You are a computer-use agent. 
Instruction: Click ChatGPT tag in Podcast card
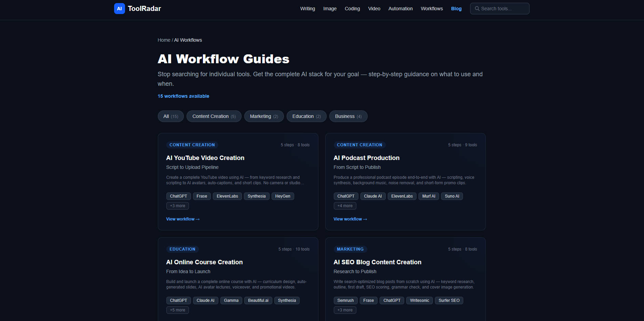click(x=346, y=196)
